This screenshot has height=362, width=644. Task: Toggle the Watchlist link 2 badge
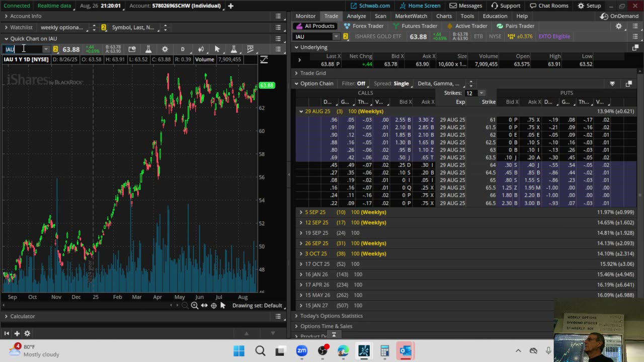[x=104, y=27]
